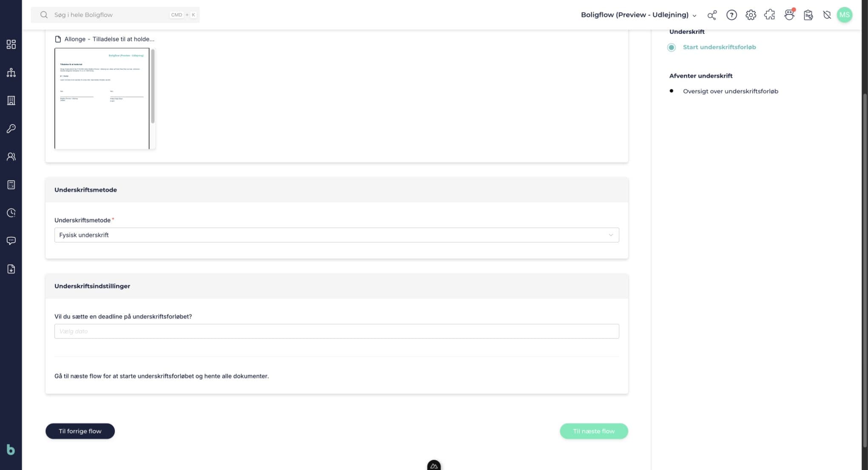868x470 pixels.
Task: Click the page vertical scrollbar
Action: [x=865, y=270]
